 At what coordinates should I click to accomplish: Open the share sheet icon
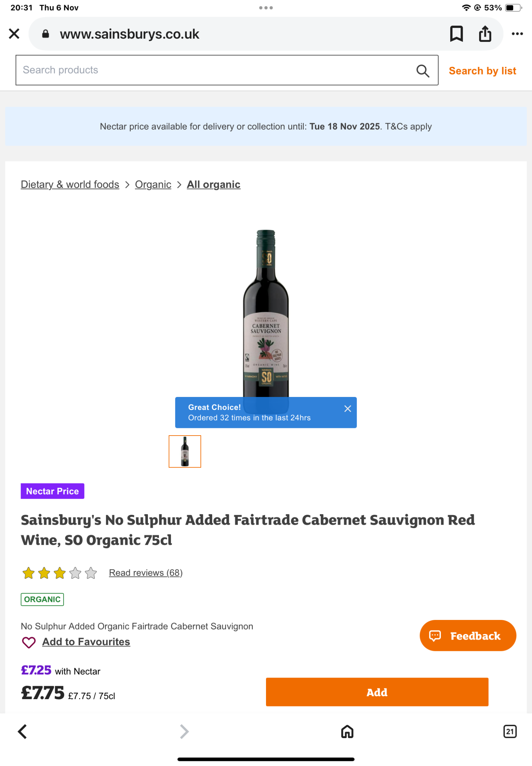tap(485, 34)
